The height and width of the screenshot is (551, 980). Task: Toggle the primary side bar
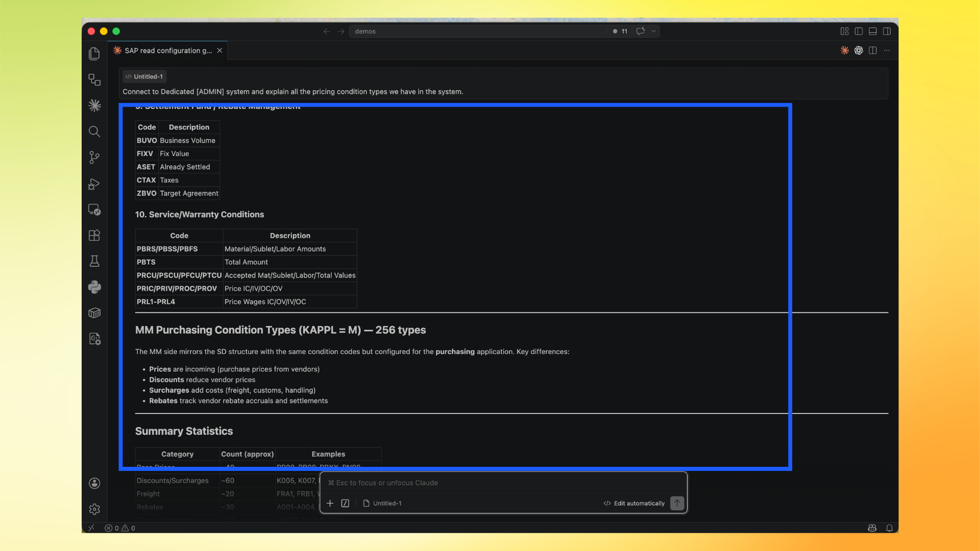coord(859,31)
